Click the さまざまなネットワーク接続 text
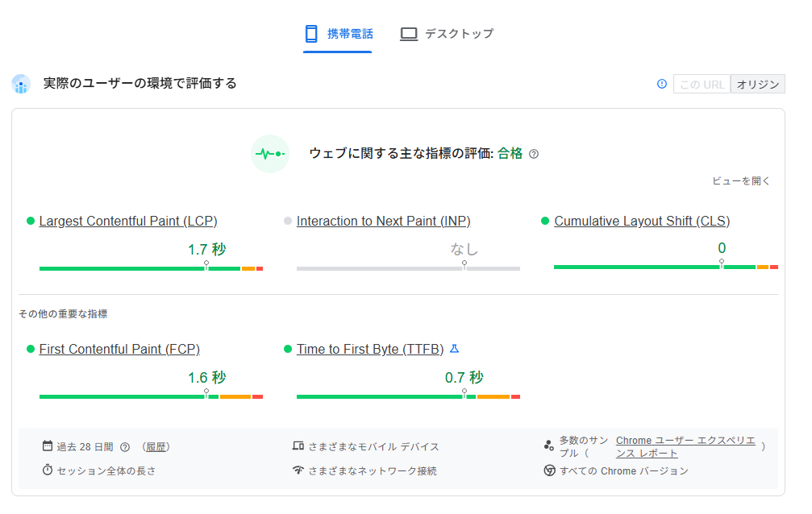Screen dimensions: 812x514 pyautogui.click(x=373, y=471)
